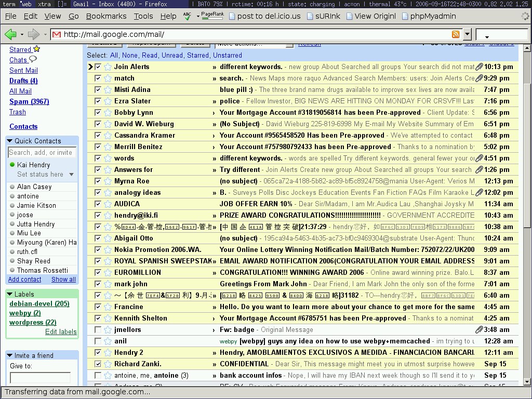Star the Join Alerts message
Image resolution: width=532 pixels, height=399 pixels.
pos(108,67)
